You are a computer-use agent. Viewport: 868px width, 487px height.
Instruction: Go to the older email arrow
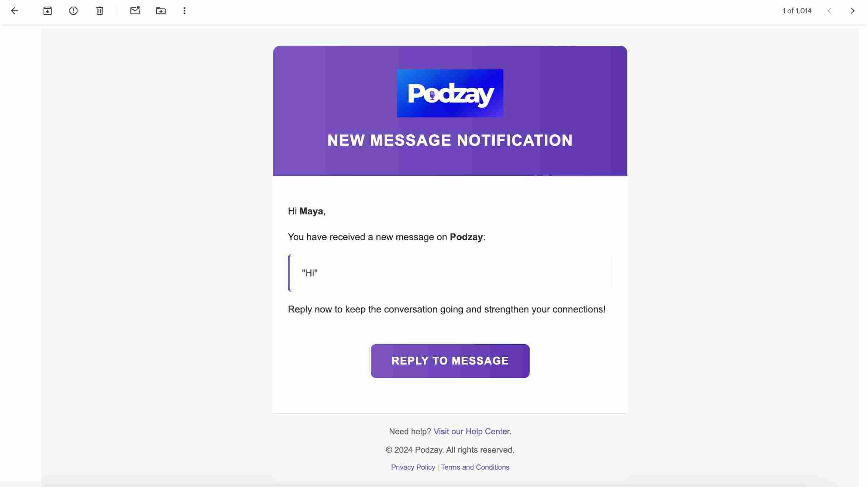coord(852,11)
